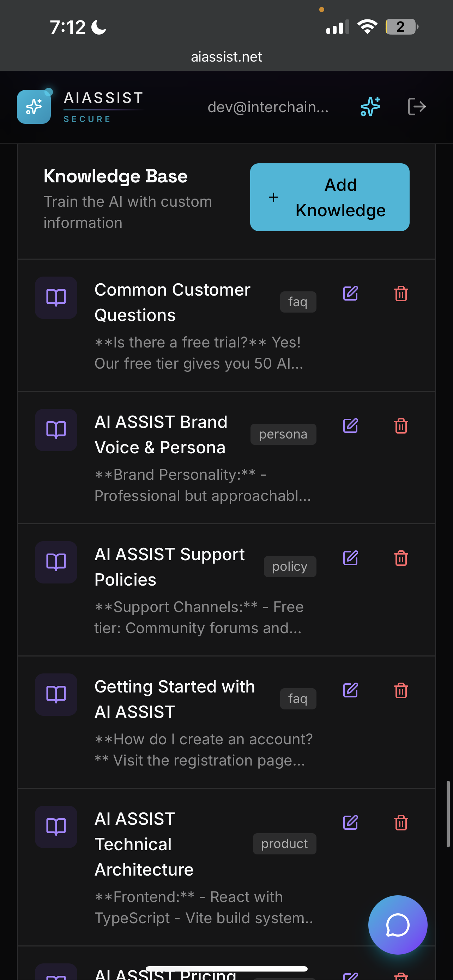Delete the Technical Architecture entry

(400, 823)
